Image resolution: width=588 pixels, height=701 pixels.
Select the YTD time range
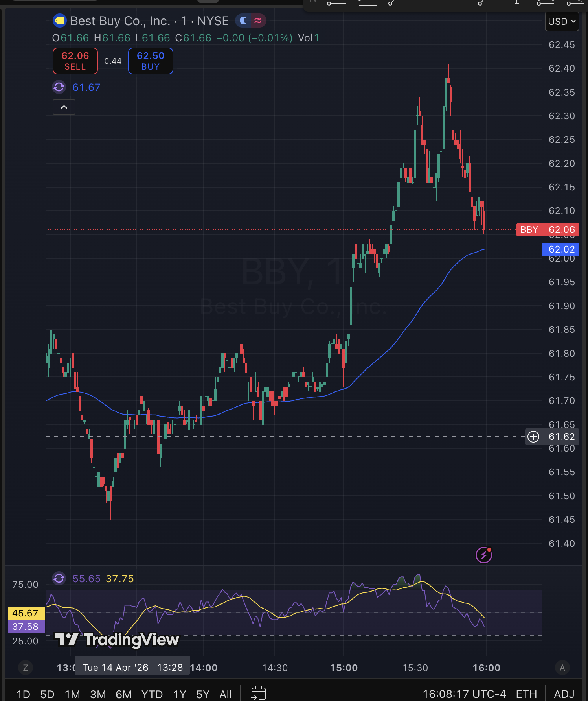point(152,694)
